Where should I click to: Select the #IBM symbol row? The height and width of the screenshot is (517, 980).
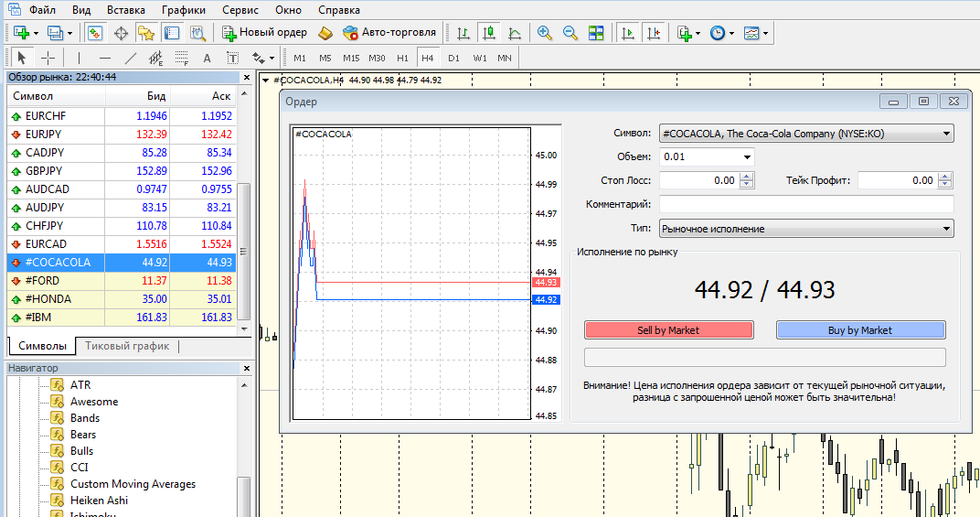[122, 318]
